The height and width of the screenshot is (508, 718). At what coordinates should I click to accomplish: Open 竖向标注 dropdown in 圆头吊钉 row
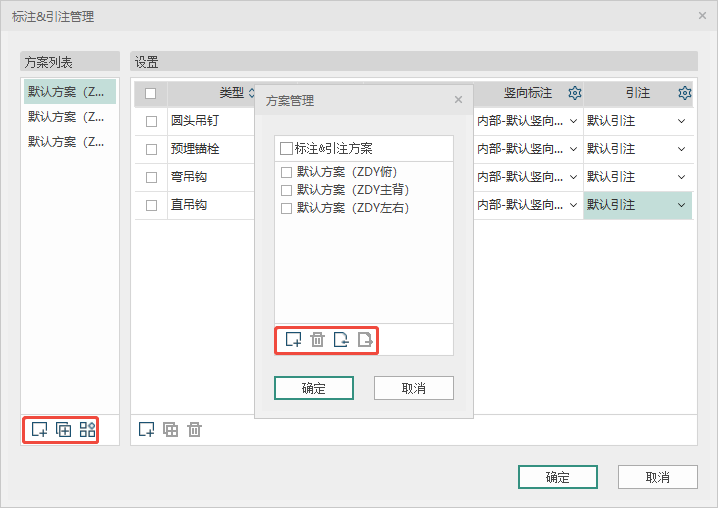tap(573, 121)
